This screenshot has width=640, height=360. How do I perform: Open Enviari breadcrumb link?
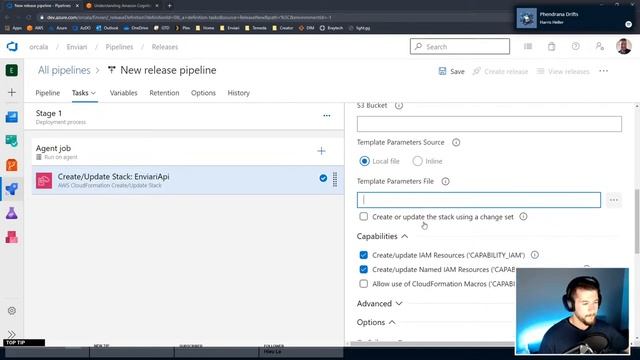[77, 47]
